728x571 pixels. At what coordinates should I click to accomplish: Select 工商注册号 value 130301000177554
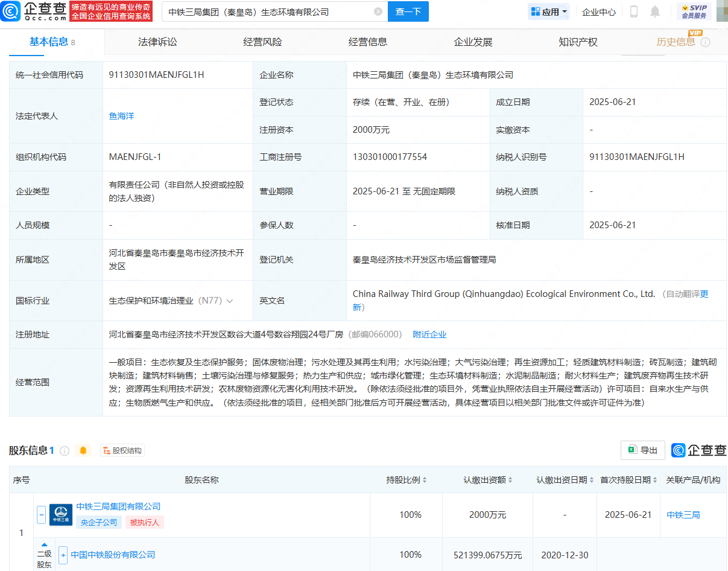(x=390, y=157)
